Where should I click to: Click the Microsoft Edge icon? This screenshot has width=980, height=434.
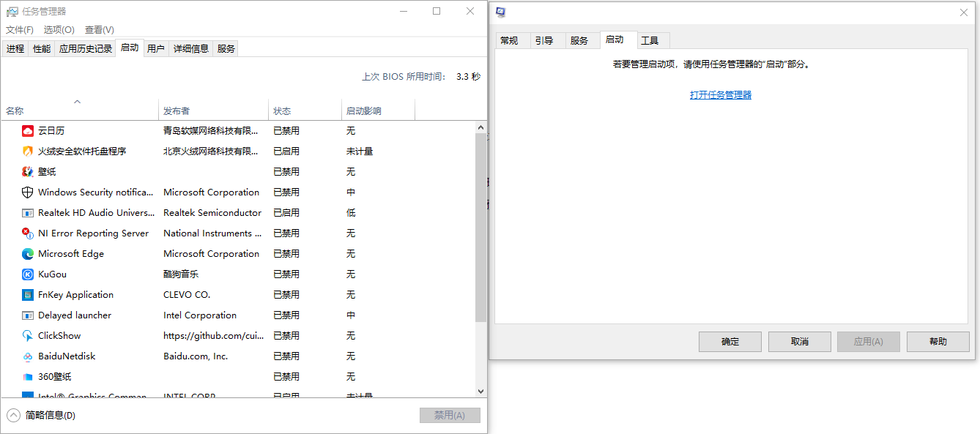click(x=28, y=254)
